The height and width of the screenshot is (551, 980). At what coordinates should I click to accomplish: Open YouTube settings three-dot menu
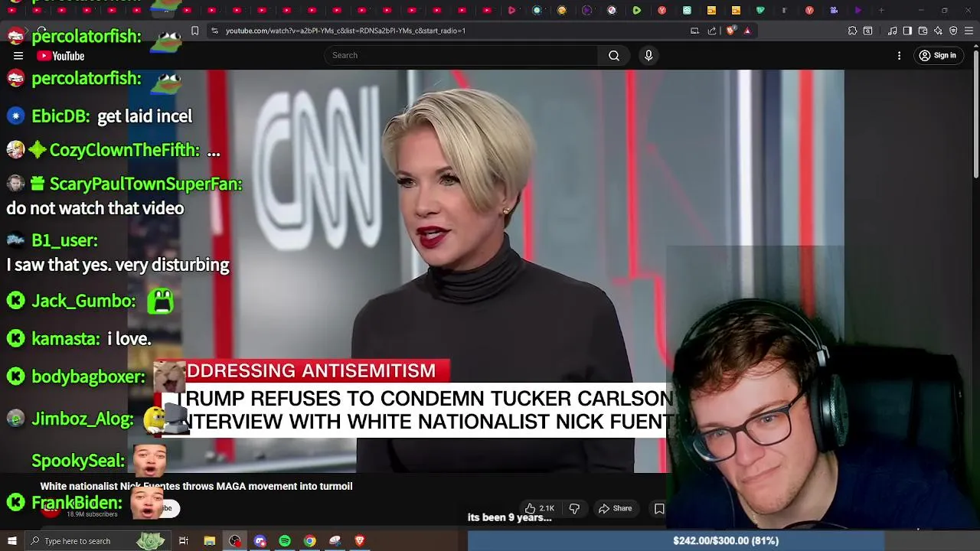click(x=900, y=56)
